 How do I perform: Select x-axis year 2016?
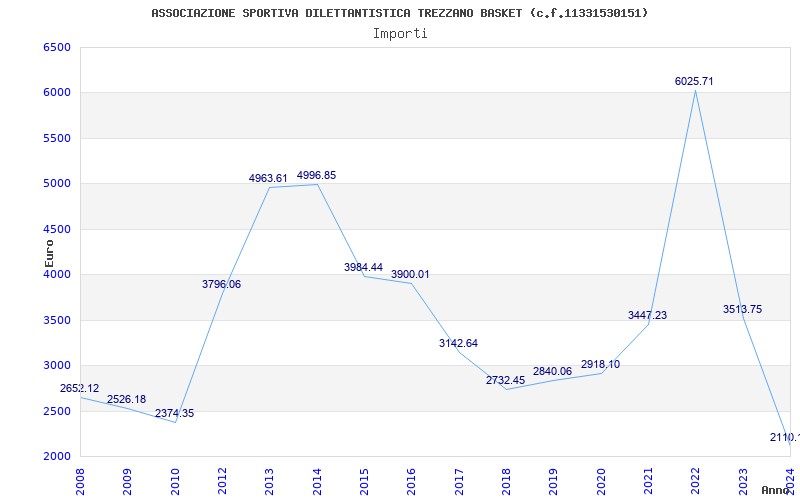[412, 482]
